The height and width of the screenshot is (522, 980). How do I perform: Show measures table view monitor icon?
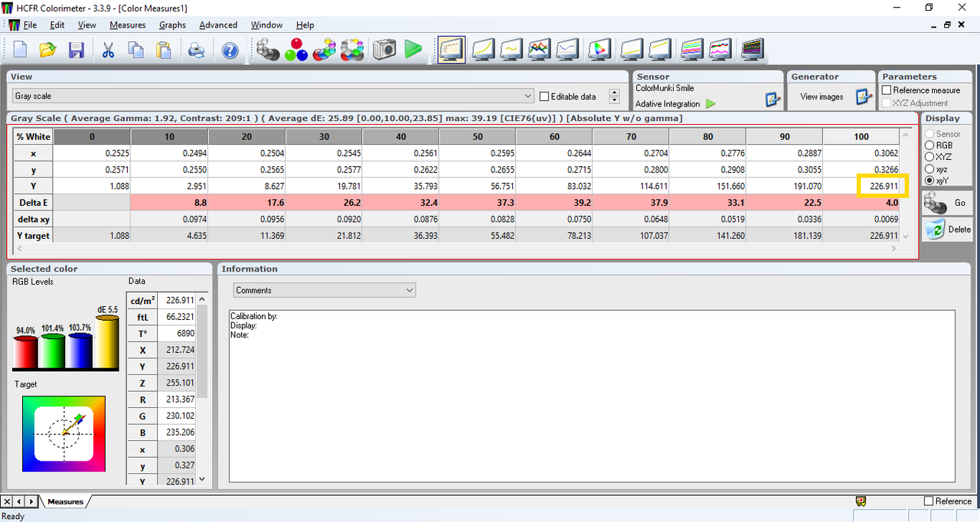click(452, 50)
